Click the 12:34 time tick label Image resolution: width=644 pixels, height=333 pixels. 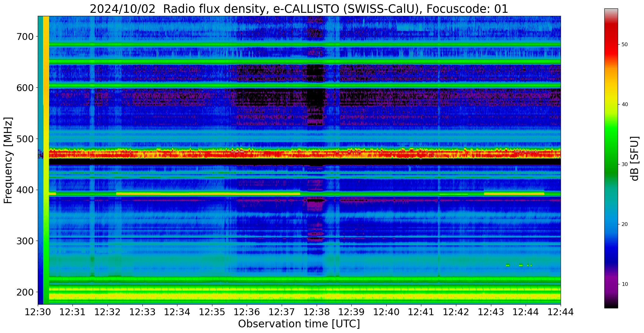177,312
